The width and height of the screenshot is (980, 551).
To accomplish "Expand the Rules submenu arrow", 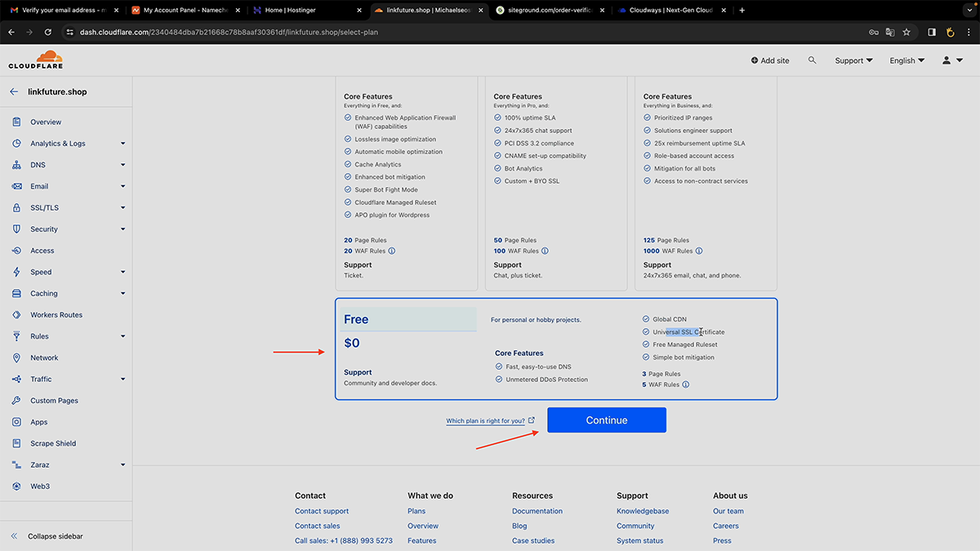I will [122, 336].
